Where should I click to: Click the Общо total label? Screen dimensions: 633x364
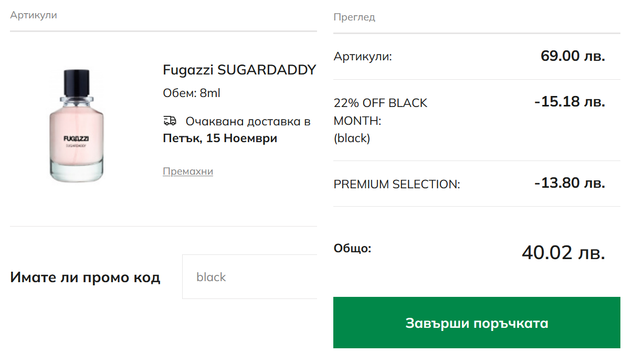click(x=352, y=248)
